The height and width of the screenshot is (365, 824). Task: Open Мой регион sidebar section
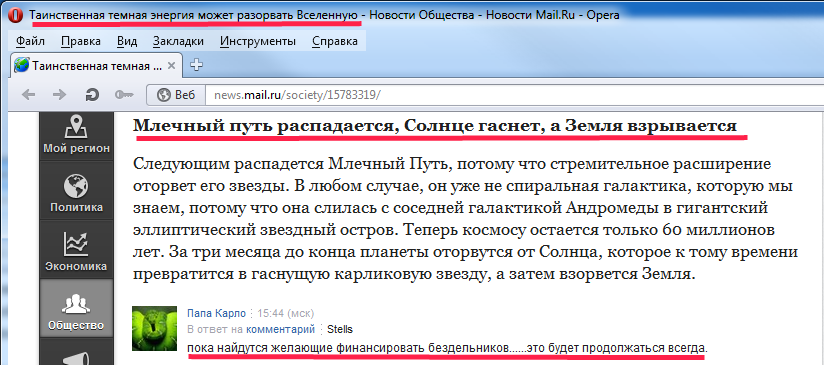coord(77,134)
